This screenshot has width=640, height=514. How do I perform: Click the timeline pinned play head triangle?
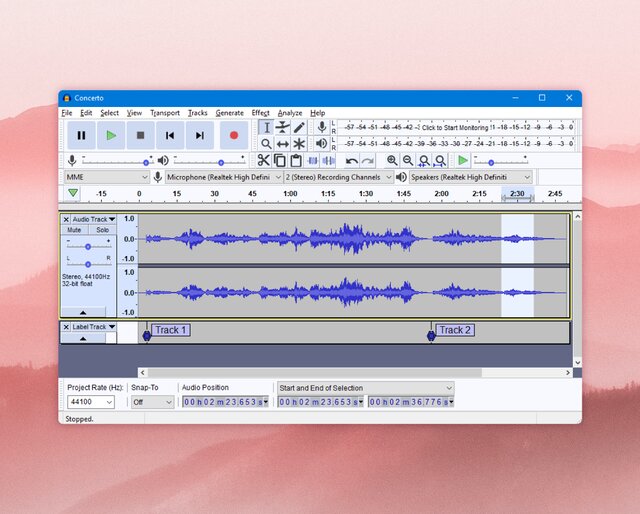click(x=73, y=193)
